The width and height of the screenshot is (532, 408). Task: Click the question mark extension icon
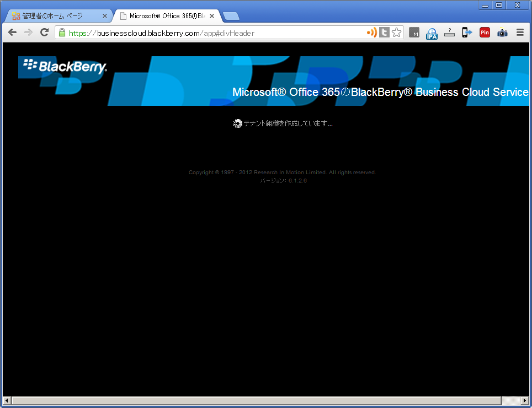tap(449, 33)
